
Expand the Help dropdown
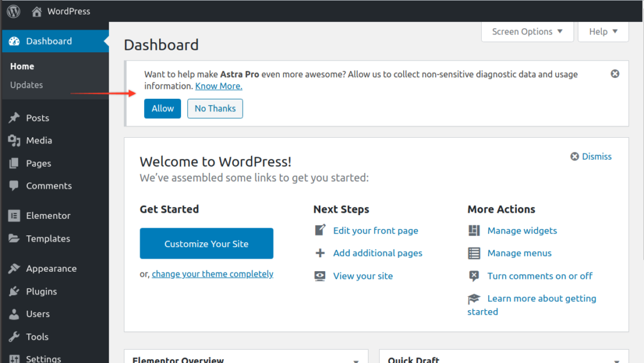603,31
